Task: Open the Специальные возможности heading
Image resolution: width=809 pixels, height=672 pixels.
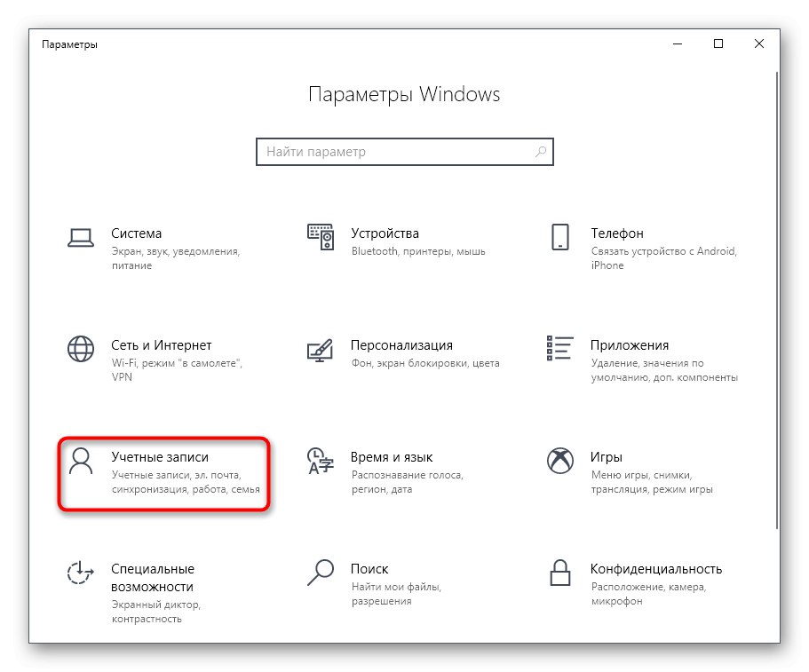Action: click(153, 578)
